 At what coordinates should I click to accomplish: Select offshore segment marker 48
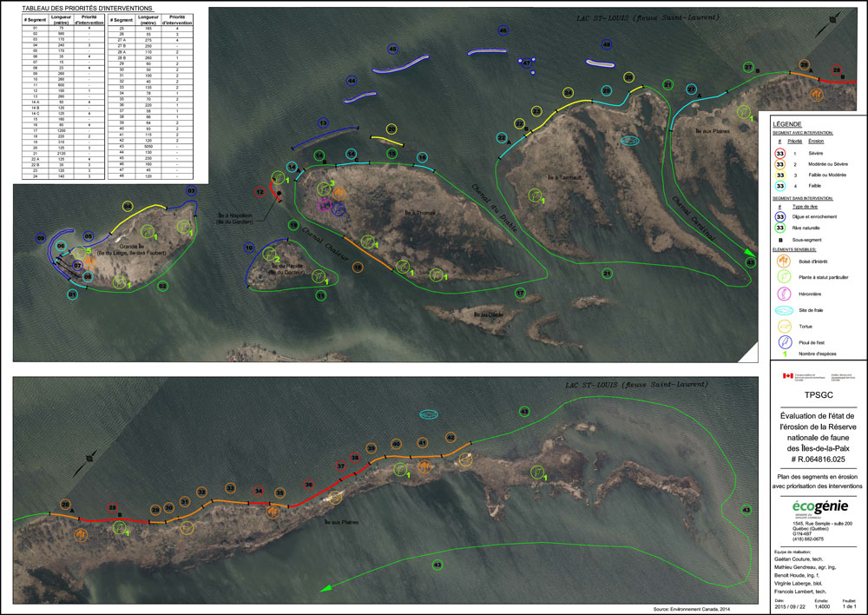tap(607, 44)
